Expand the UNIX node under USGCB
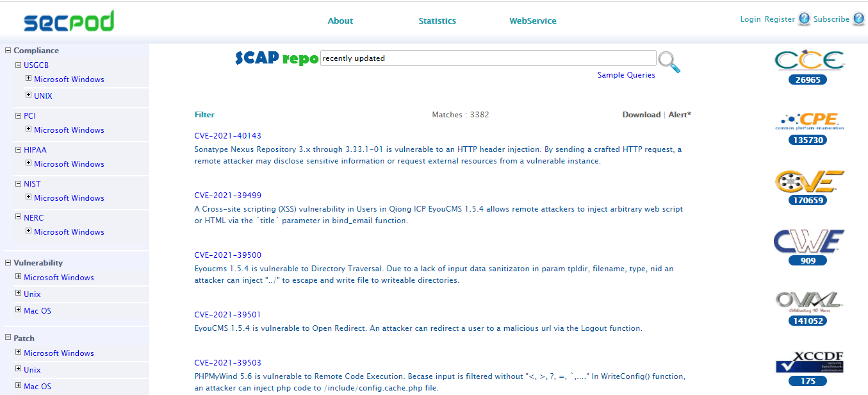 pyautogui.click(x=28, y=95)
